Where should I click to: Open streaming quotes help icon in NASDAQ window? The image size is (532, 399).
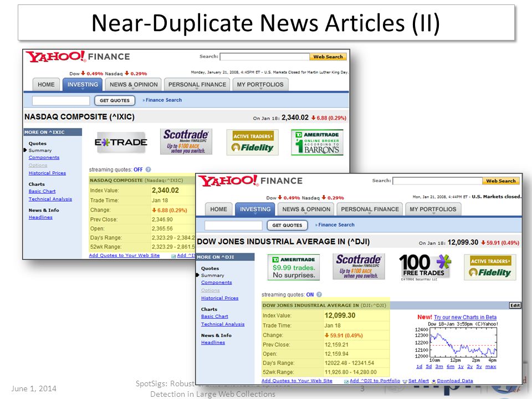pos(149,170)
